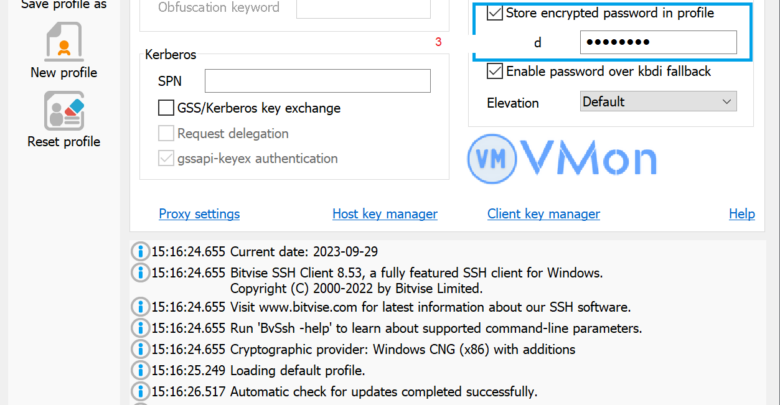
Task: Click info icon beside Cryptographic provider entry
Action: (140, 349)
